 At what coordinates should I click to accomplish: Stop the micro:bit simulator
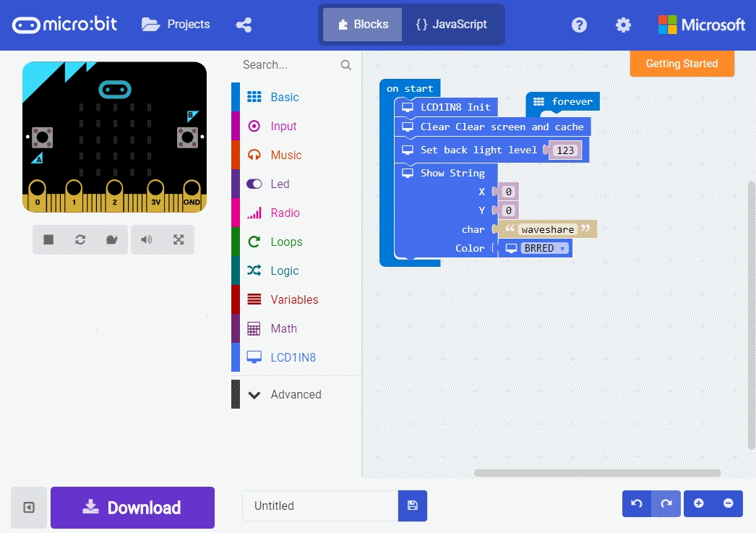(48, 240)
